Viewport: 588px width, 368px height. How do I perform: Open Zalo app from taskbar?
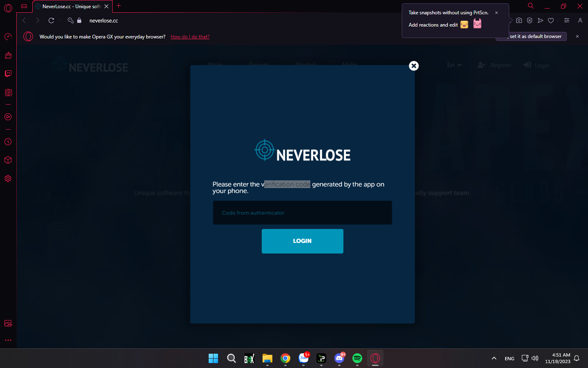(x=303, y=359)
